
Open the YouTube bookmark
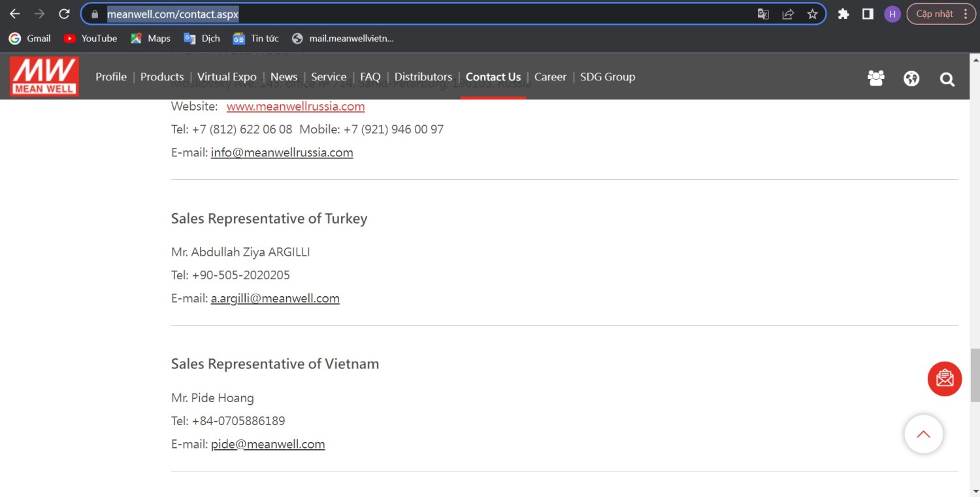pos(90,39)
